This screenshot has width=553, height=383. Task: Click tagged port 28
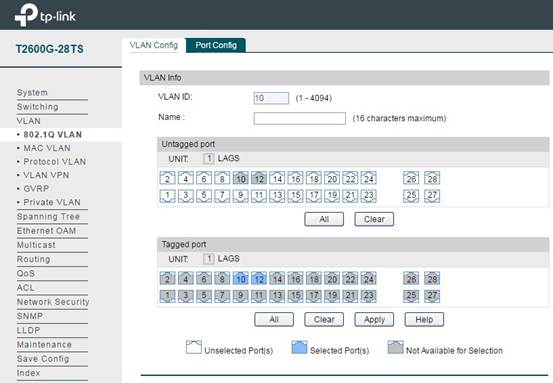coord(432,278)
